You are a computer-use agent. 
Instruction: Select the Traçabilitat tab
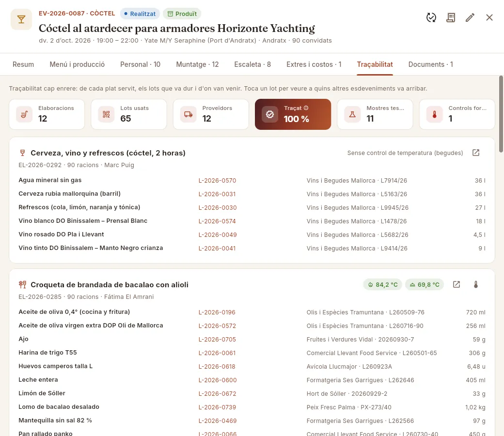[375, 64]
